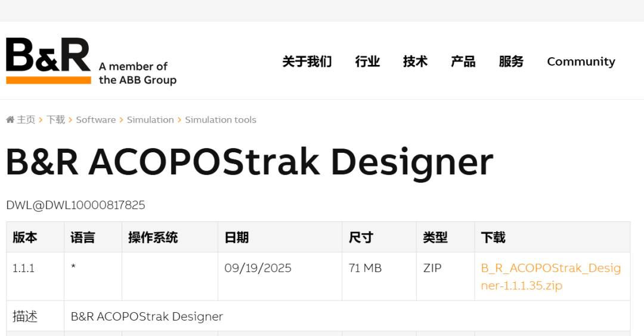Go to 主页 via breadcrumb link
Image resolution: width=644 pixels, height=336 pixels.
pyautogui.click(x=26, y=120)
